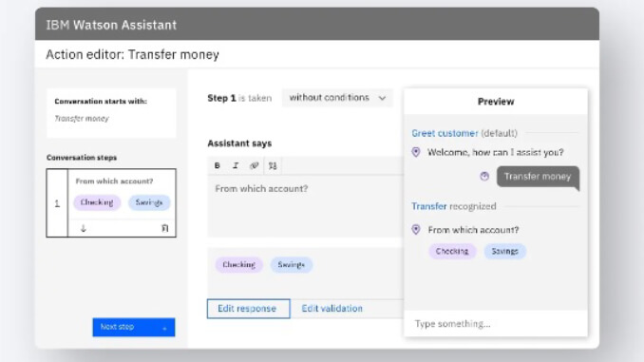Click the assistant avatar icon beside Welcome message
The height and width of the screenshot is (362, 644).
tap(416, 152)
